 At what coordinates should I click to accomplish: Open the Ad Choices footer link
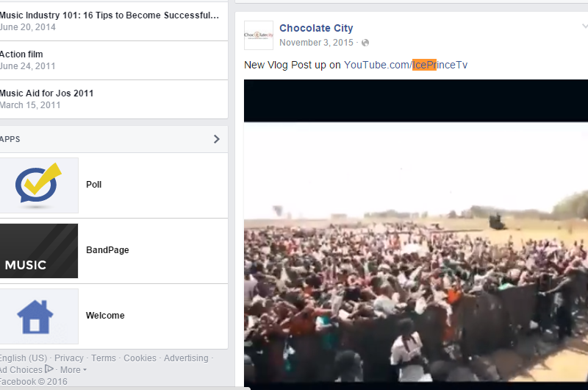(21, 369)
